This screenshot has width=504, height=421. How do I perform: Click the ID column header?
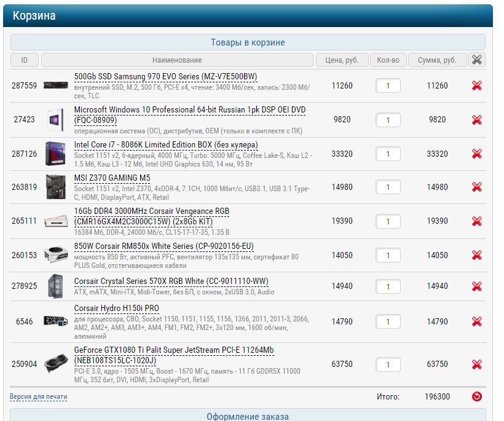point(25,60)
